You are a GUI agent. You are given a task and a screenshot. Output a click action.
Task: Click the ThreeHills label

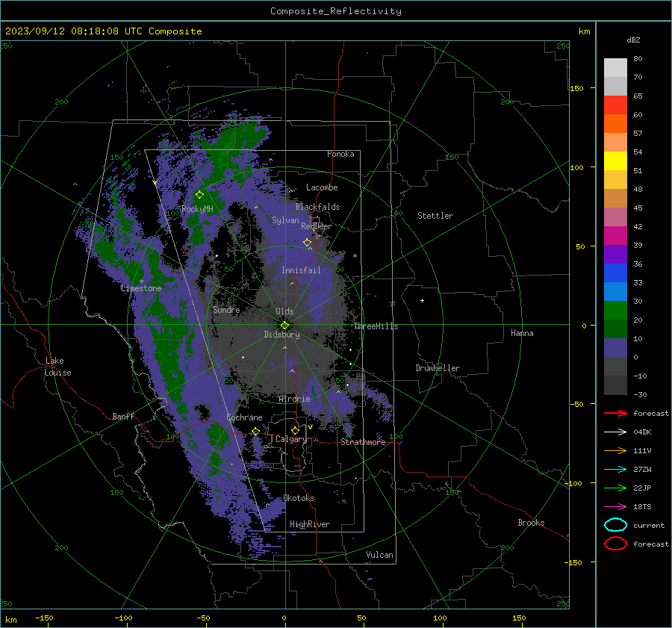376,326
